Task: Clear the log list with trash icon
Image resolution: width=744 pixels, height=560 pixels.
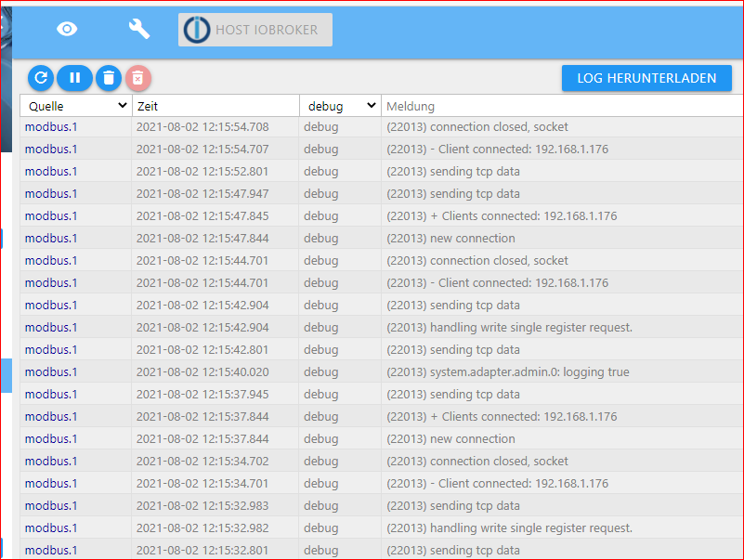Action: tap(109, 78)
